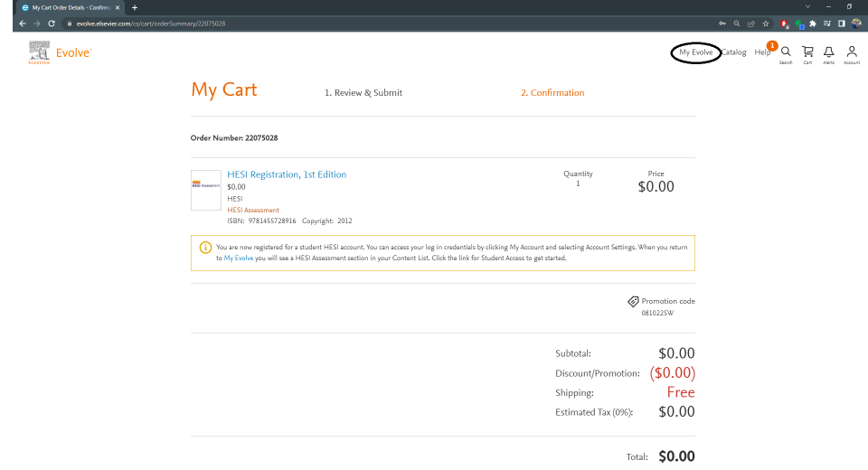Click the Copyright: 2012 text
This screenshot has height=470, width=868.
pyautogui.click(x=326, y=221)
